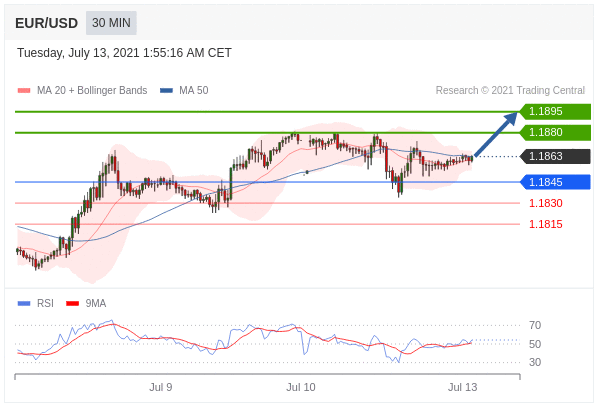Screen dimensions: 600x407
Task: Click the Jul 10 date axis label
Action: coord(300,387)
